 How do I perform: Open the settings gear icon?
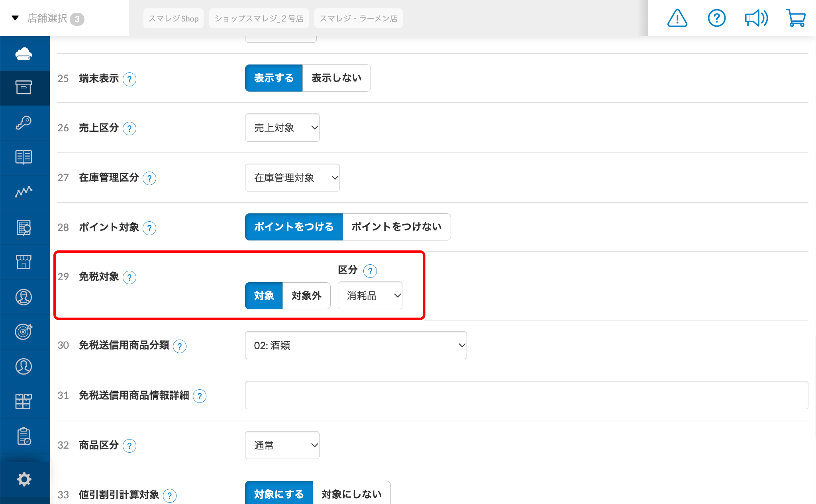[x=24, y=479]
